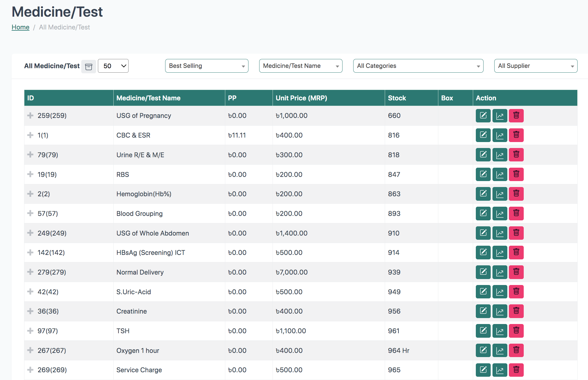This screenshot has width=588, height=380.
Task: Edit the USG of Pregnancy entry
Action: click(x=483, y=116)
